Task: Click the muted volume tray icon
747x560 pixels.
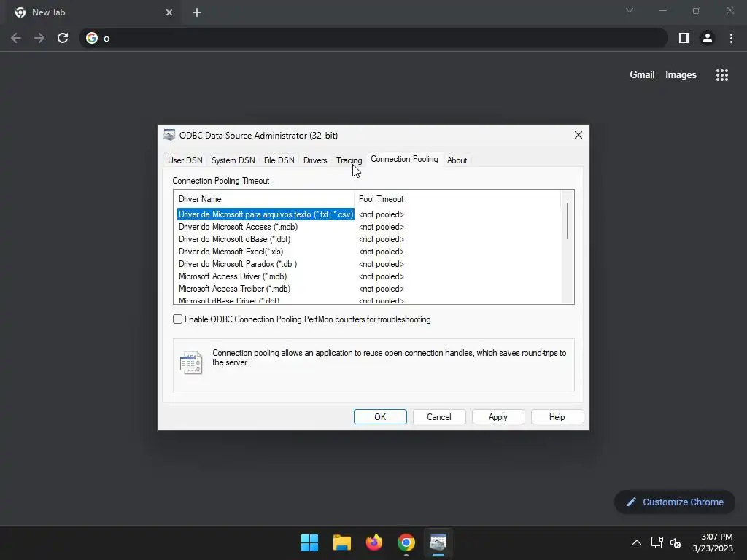Action: [x=676, y=542]
